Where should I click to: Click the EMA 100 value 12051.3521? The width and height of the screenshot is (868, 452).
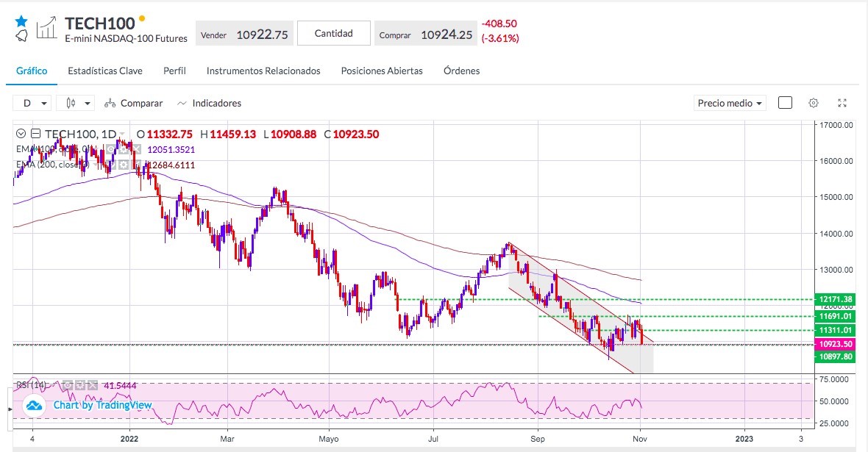[171, 149]
